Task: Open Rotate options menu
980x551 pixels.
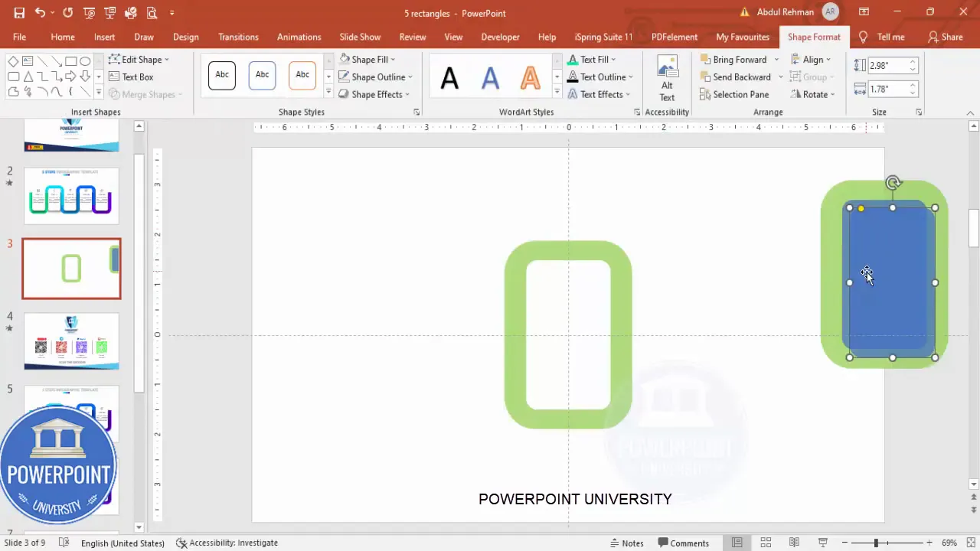Action: [812, 94]
